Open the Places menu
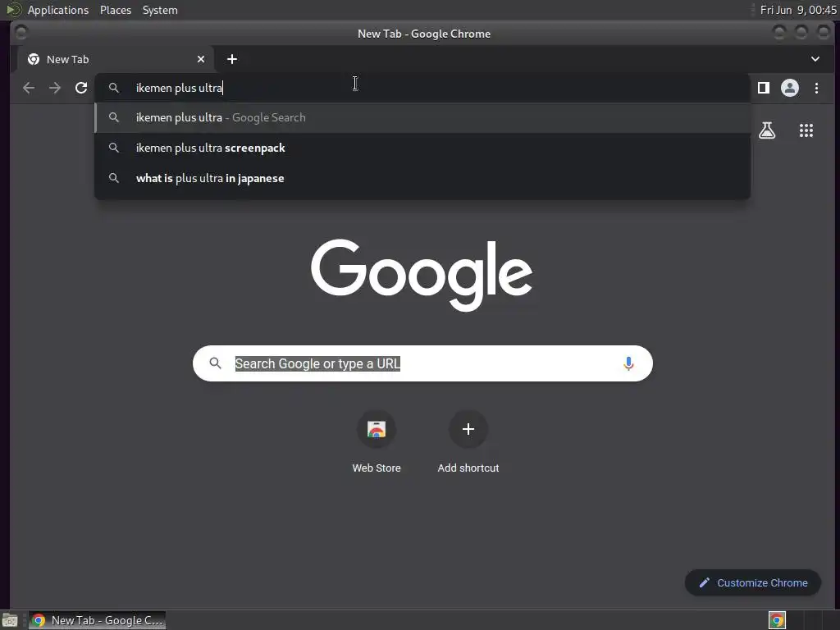 tap(116, 10)
